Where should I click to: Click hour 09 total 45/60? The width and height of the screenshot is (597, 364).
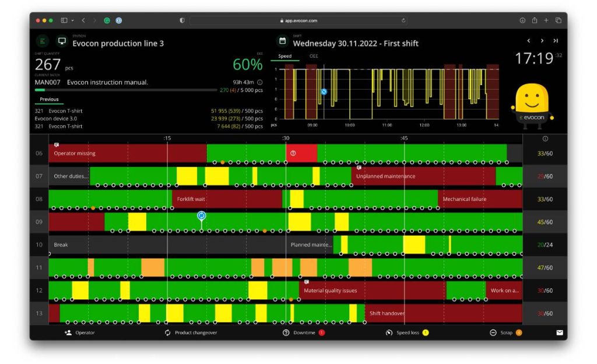545,222
